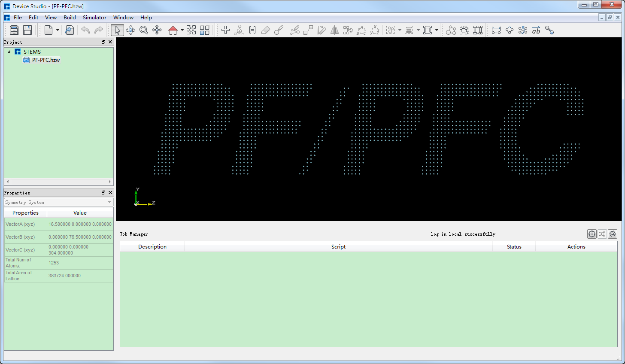Screen dimensions: 625x364
Task: Click the Job Manager refresh icon
Action: click(x=613, y=234)
